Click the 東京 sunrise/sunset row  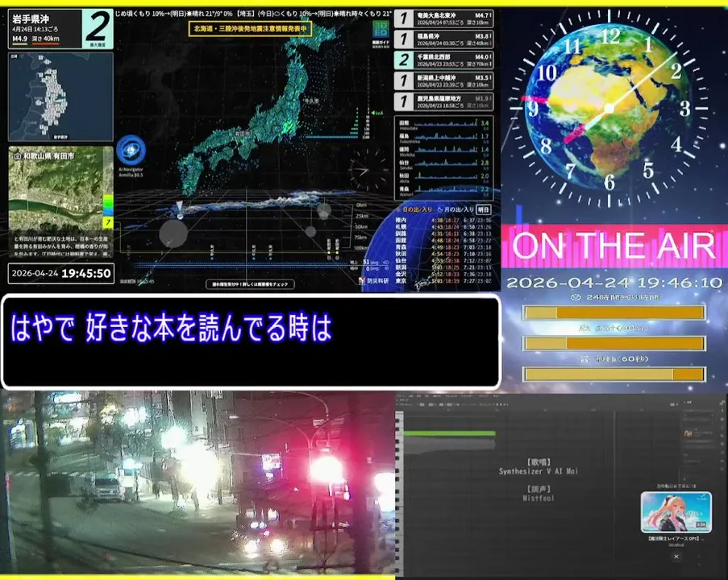pos(444,280)
